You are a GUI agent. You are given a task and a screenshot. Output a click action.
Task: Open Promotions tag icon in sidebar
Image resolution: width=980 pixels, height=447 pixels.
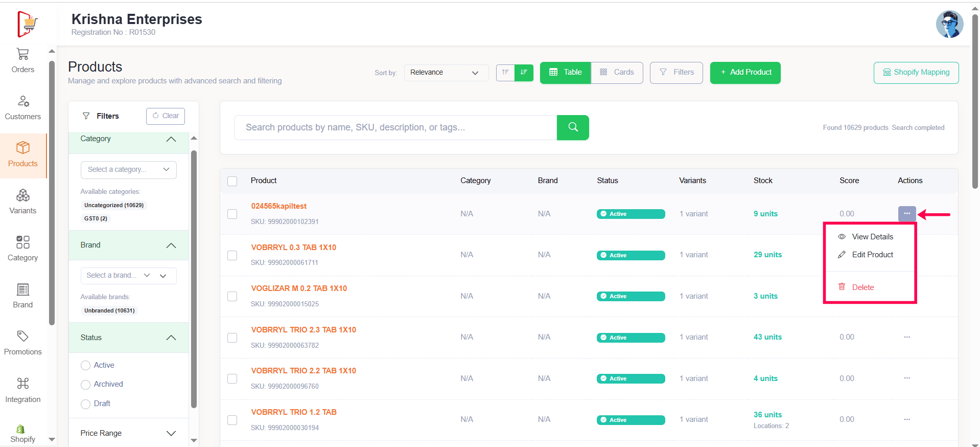click(23, 337)
